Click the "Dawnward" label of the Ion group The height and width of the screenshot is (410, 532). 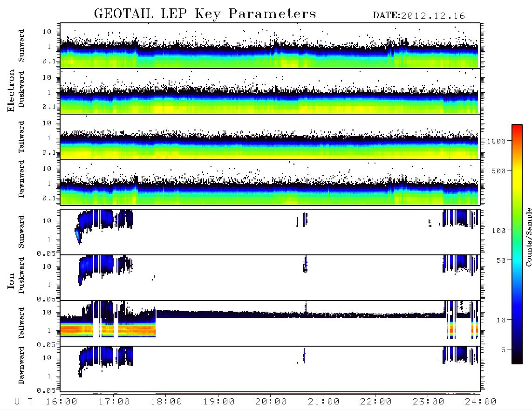pos(21,365)
